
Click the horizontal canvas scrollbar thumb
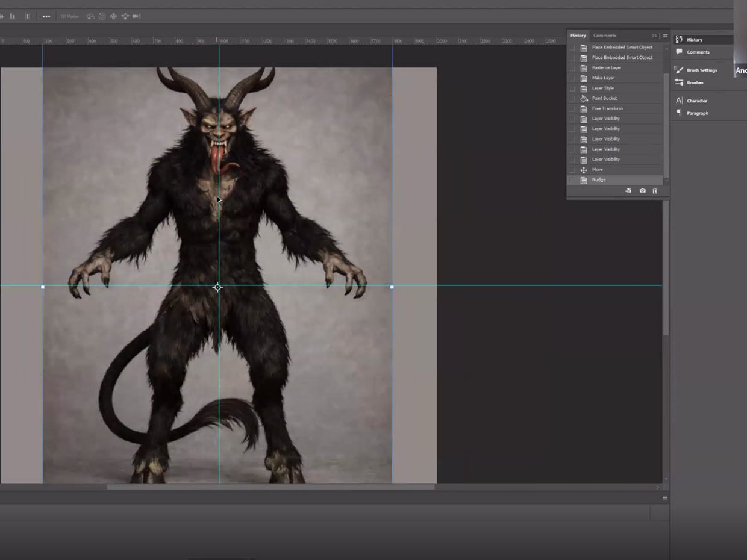click(x=270, y=487)
